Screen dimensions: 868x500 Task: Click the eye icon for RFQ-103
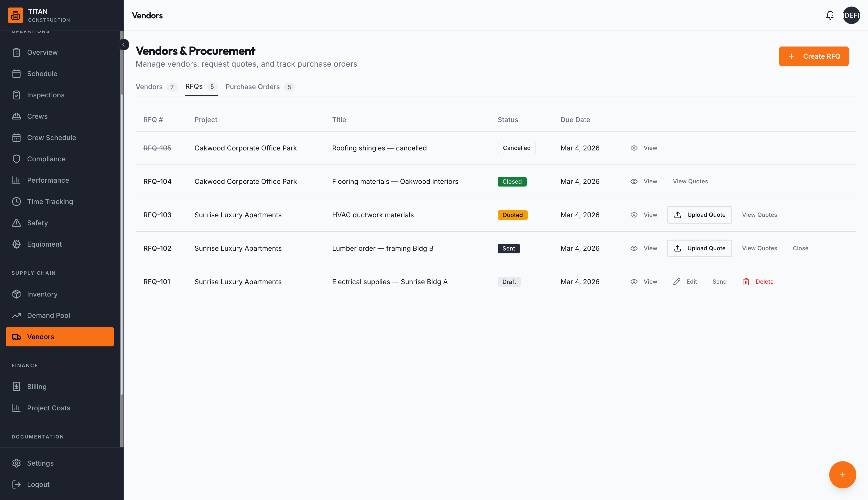point(634,215)
